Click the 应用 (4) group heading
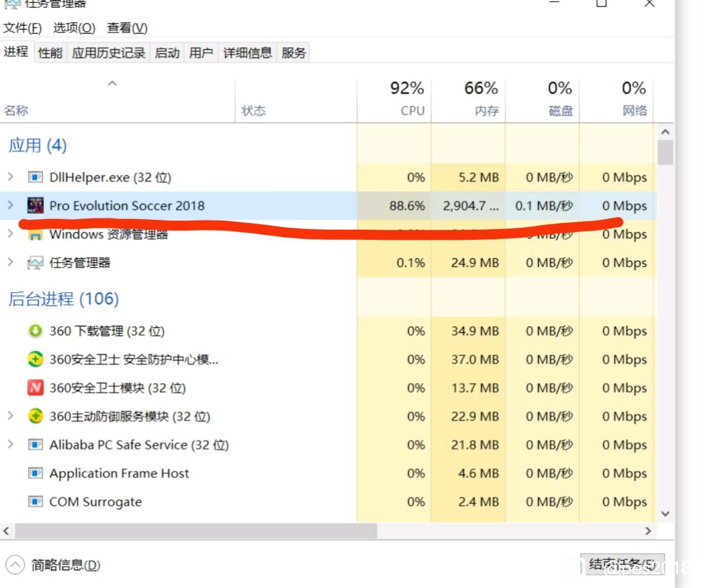This screenshot has width=721, height=588. point(38,145)
